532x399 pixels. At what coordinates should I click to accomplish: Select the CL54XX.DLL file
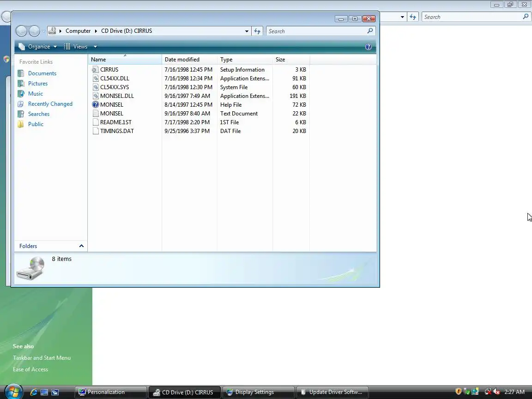click(x=115, y=79)
